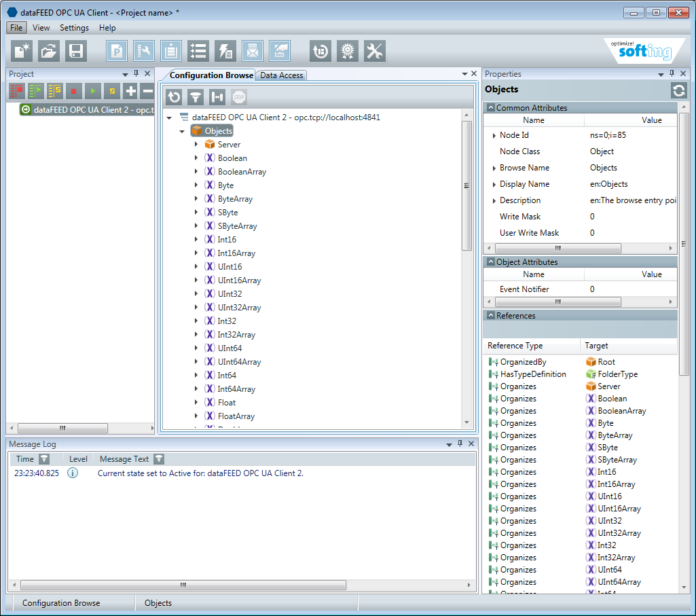Toggle the Project window toolbar button
This screenshot has width=696, height=616.
click(117, 51)
